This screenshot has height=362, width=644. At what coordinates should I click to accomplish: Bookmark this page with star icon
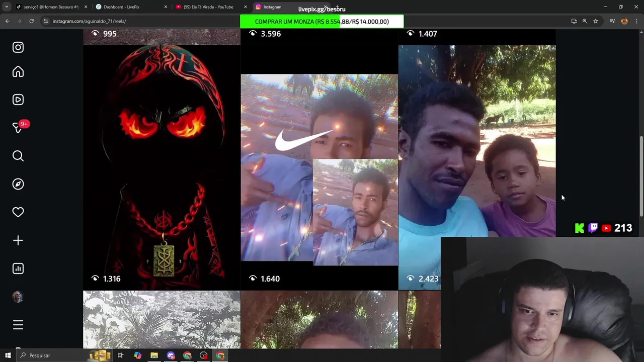tap(596, 21)
